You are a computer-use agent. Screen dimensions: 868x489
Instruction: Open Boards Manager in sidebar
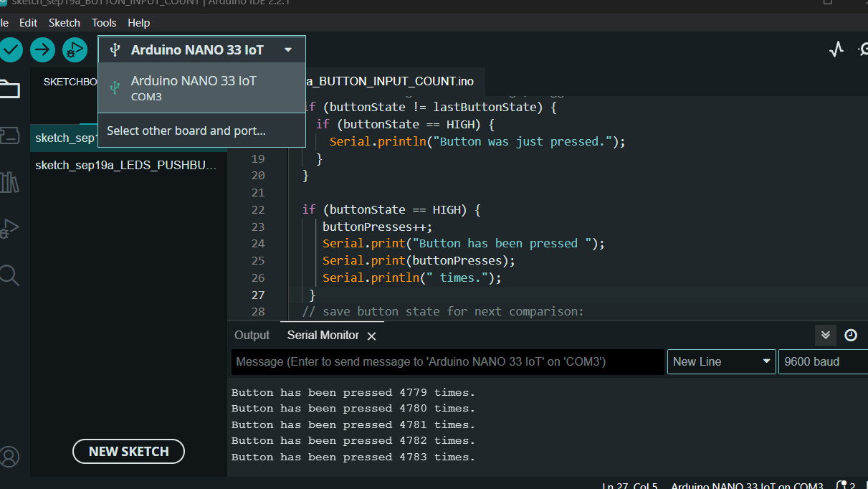pos(9,136)
